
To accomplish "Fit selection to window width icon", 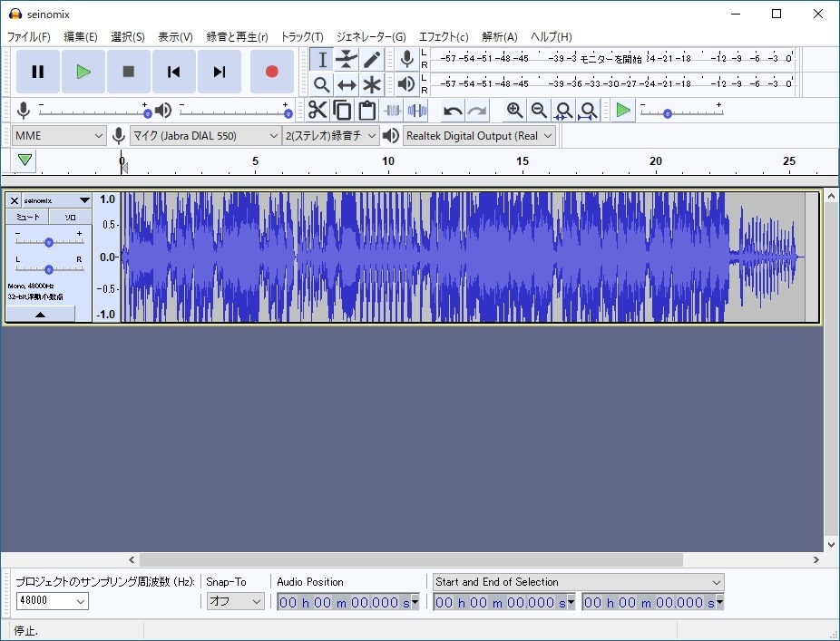I will 563,111.
